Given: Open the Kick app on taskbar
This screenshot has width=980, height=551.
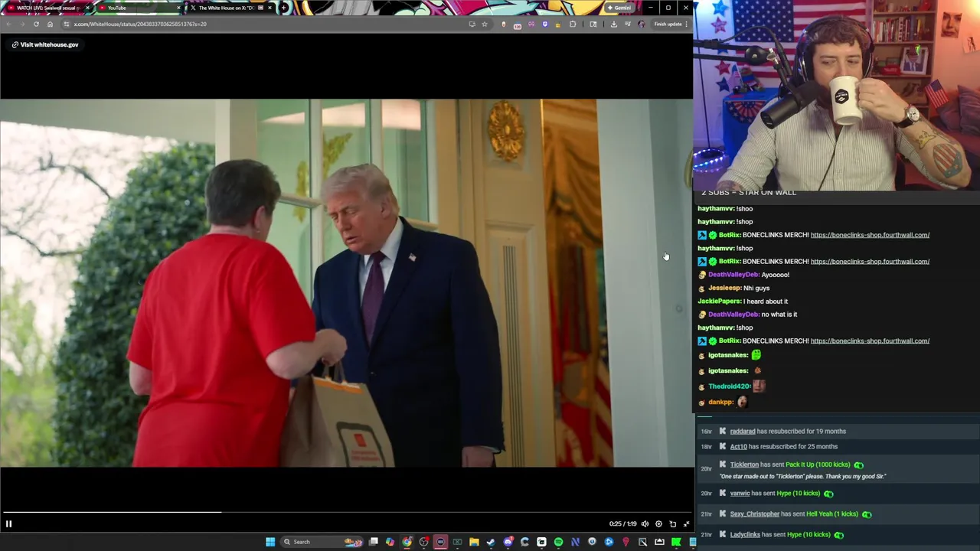Looking at the screenshot, I should click(676, 542).
